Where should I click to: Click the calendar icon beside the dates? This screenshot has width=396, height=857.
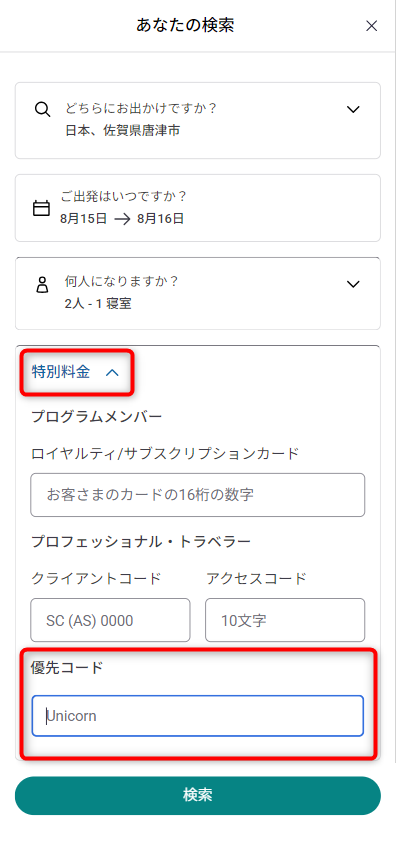[x=42, y=208]
